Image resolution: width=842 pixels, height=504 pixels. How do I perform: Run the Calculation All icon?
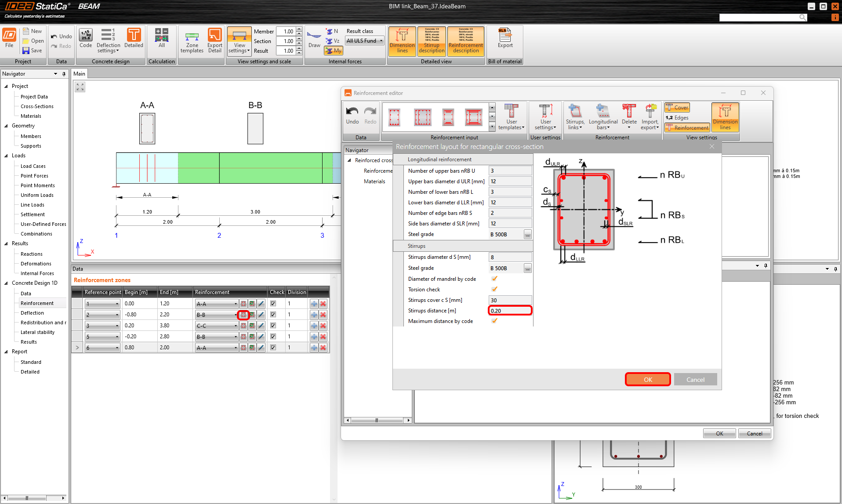[x=161, y=38]
